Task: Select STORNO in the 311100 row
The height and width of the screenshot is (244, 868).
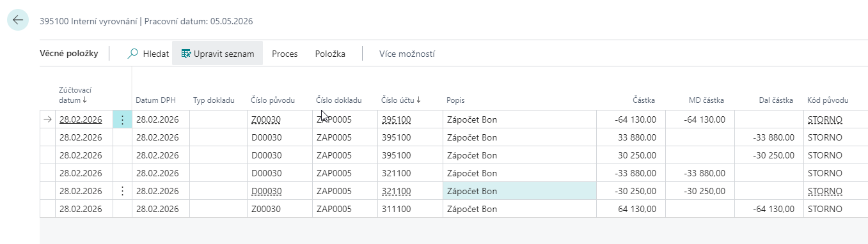Action: [x=825, y=209]
